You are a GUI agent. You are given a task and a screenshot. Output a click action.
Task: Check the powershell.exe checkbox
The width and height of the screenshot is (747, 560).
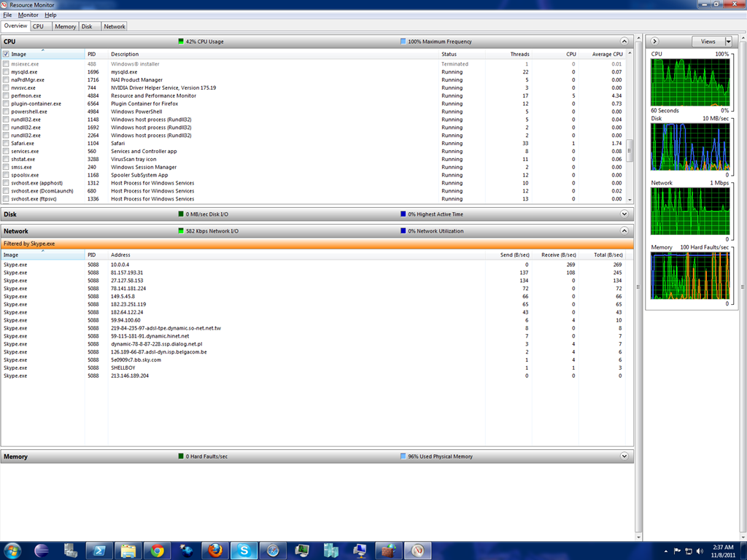(x=6, y=112)
